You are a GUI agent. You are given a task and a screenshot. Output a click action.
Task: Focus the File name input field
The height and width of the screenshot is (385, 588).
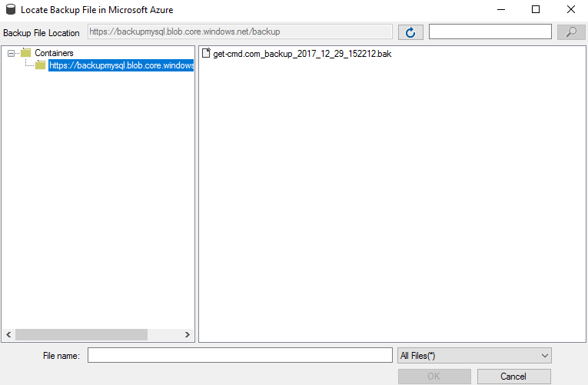point(240,355)
